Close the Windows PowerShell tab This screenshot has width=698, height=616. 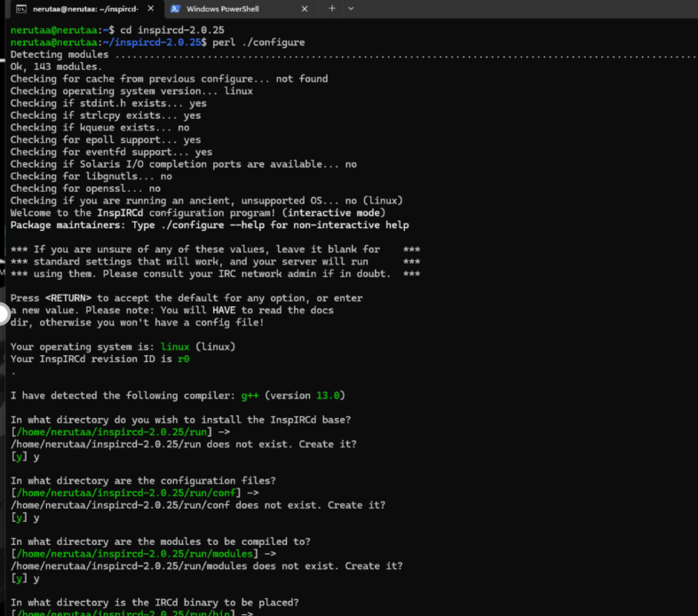pyautogui.click(x=305, y=9)
